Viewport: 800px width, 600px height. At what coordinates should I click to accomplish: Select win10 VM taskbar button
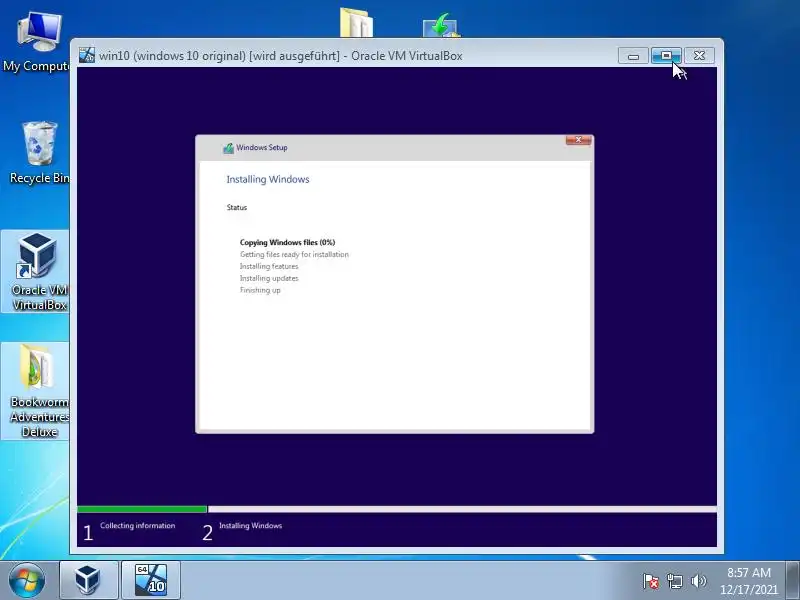151,580
